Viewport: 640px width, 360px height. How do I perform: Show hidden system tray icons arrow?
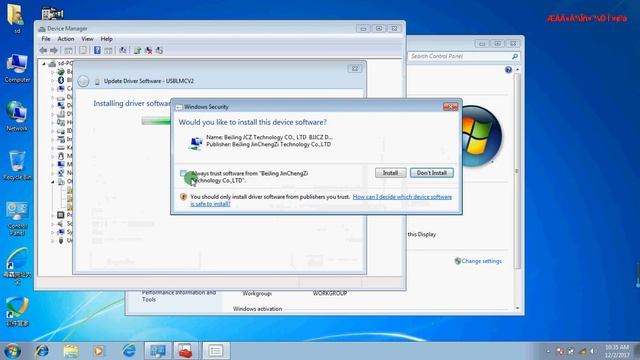tap(548, 351)
